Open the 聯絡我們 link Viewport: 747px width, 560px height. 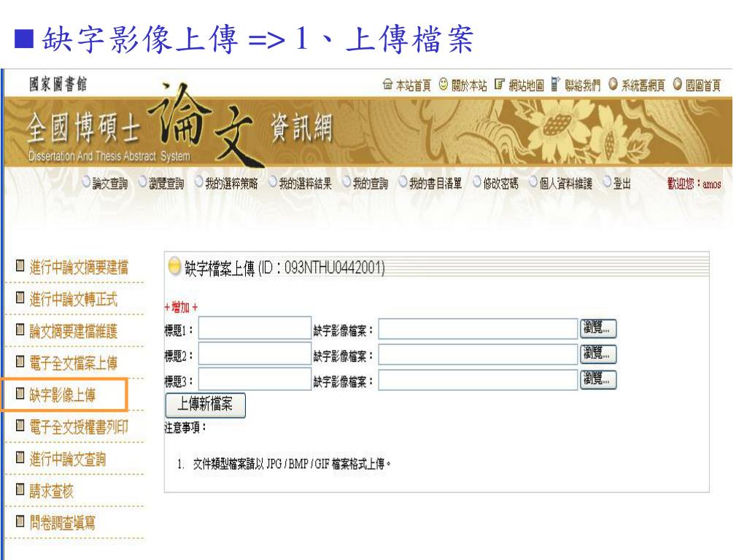583,85
